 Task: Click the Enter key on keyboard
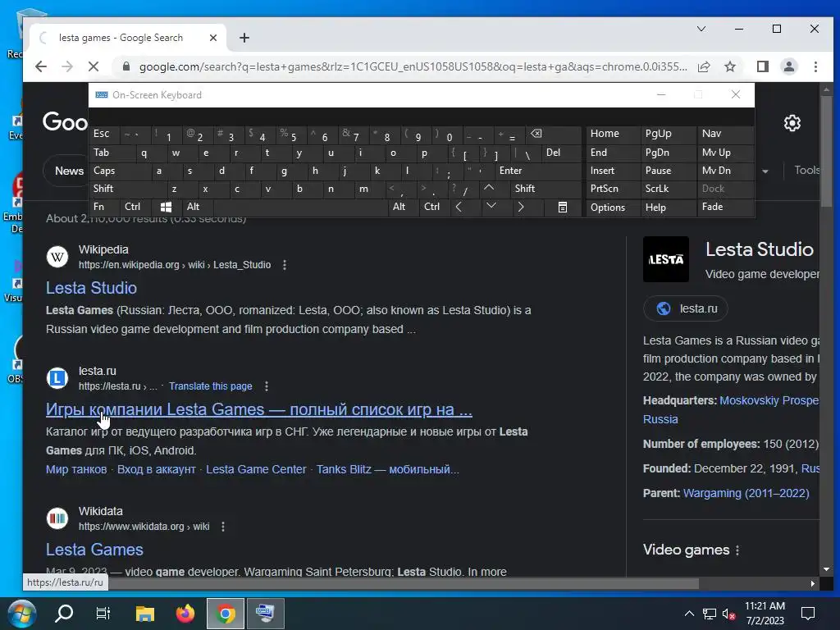coord(538,171)
